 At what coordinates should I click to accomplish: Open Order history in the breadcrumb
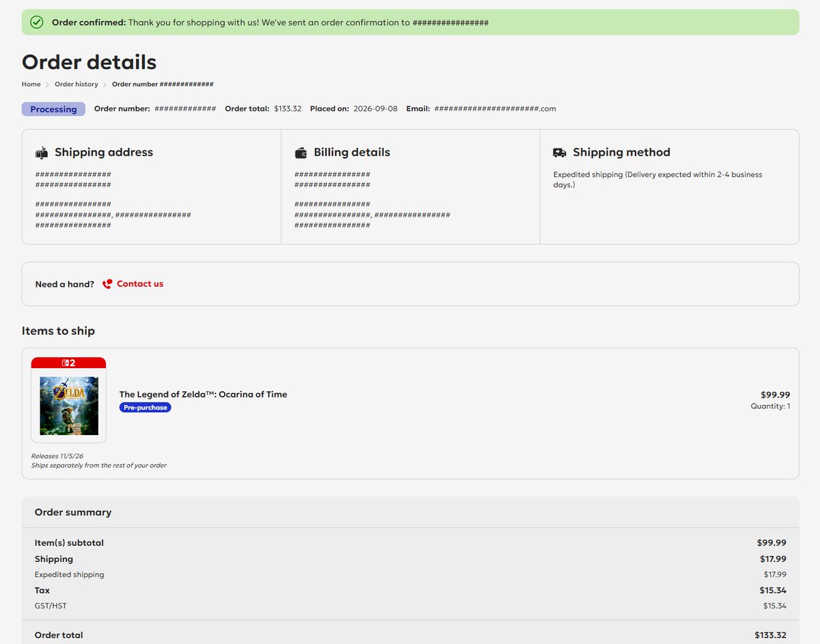[77, 84]
